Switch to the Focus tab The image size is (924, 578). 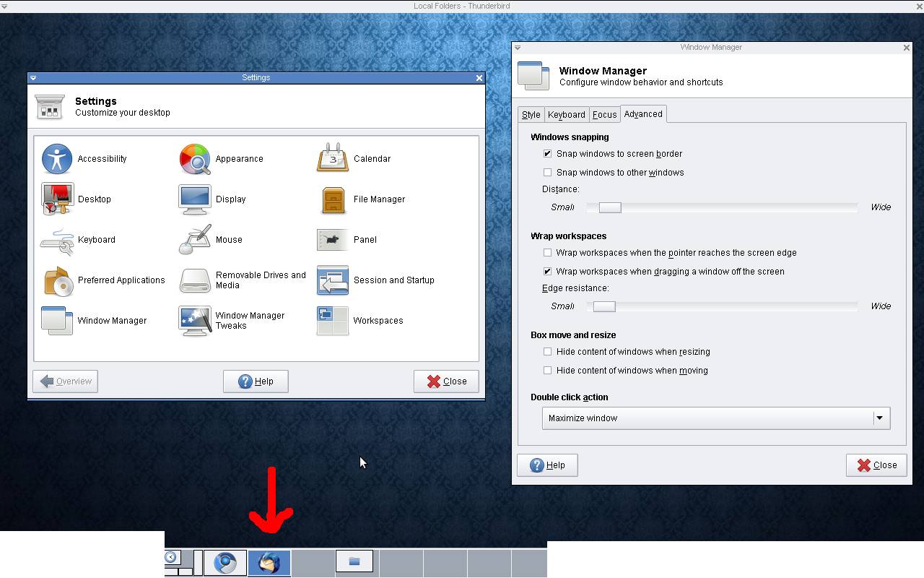point(604,115)
